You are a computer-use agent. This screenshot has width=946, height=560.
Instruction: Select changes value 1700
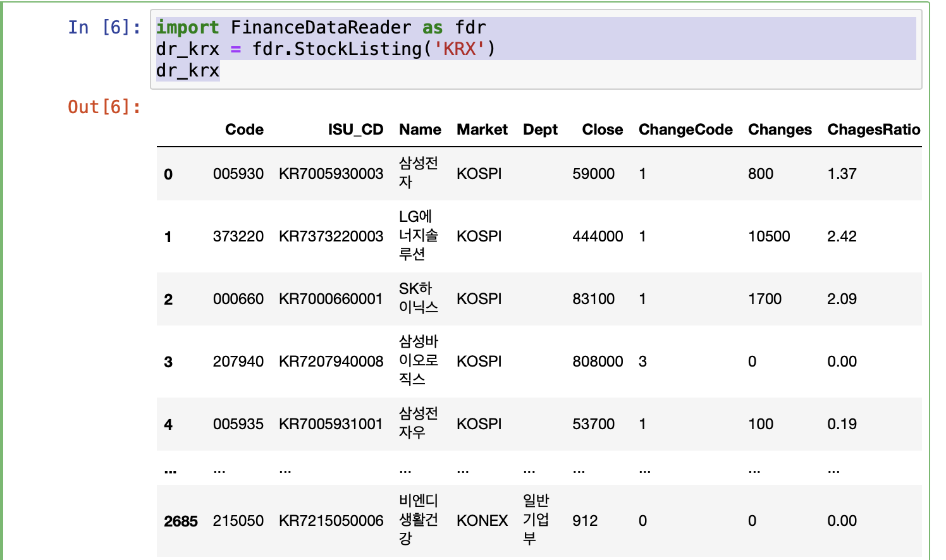(765, 299)
